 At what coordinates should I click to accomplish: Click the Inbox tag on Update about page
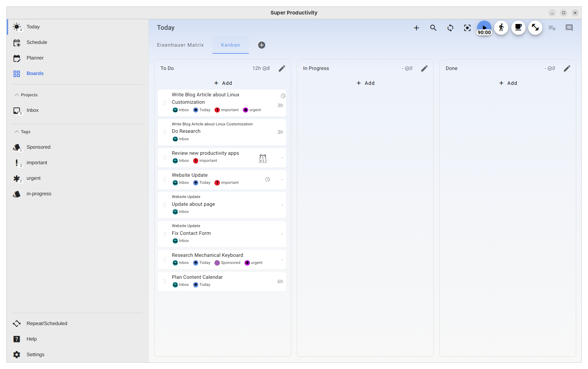181,212
